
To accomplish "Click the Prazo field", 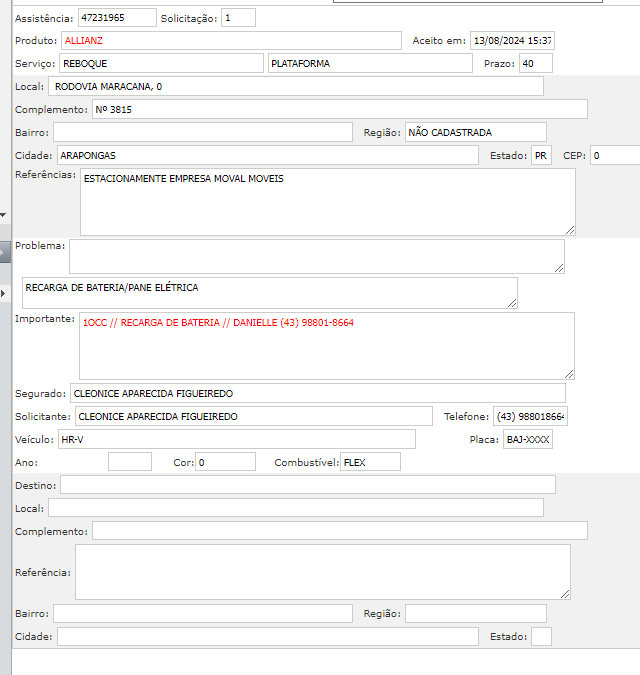I will tap(535, 63).
